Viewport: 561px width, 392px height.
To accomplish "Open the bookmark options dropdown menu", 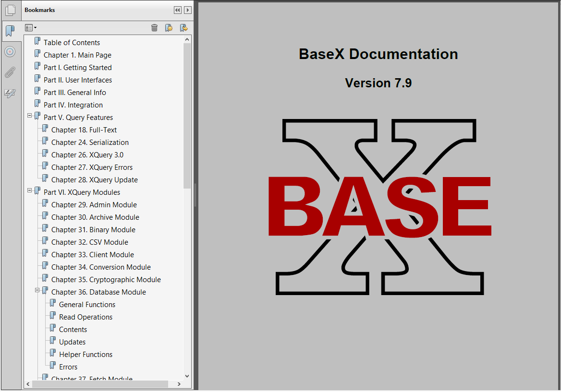I will [x=30, y=28].
